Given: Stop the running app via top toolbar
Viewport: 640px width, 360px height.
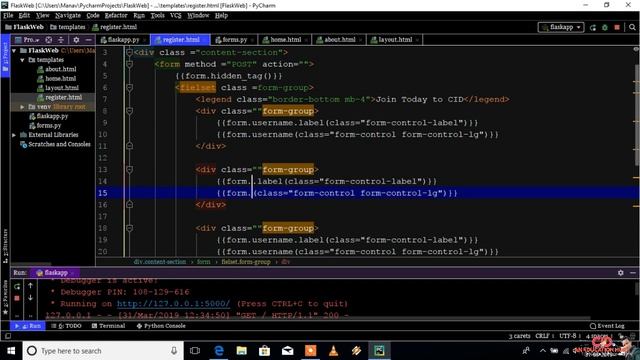Looking at the screenshot, I should point(617,27).
